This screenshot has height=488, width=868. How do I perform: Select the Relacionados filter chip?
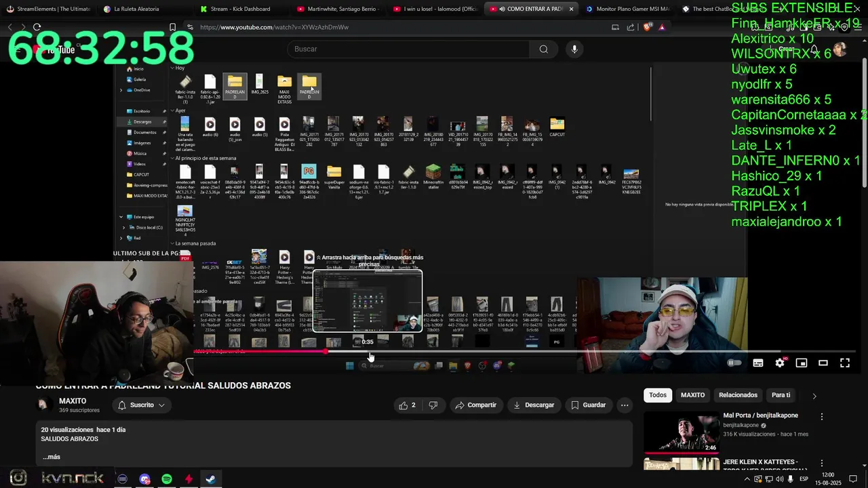tap(738, 395)
